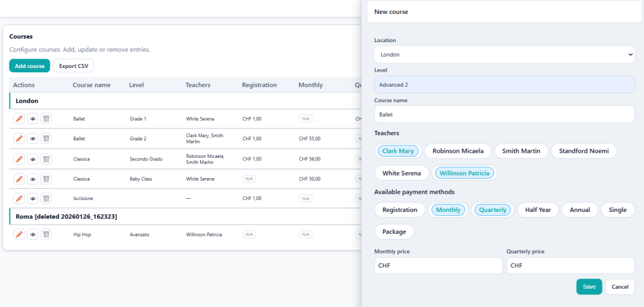Click the Hip Hop course name cell
644x307 pixels.
click(82, 235)
